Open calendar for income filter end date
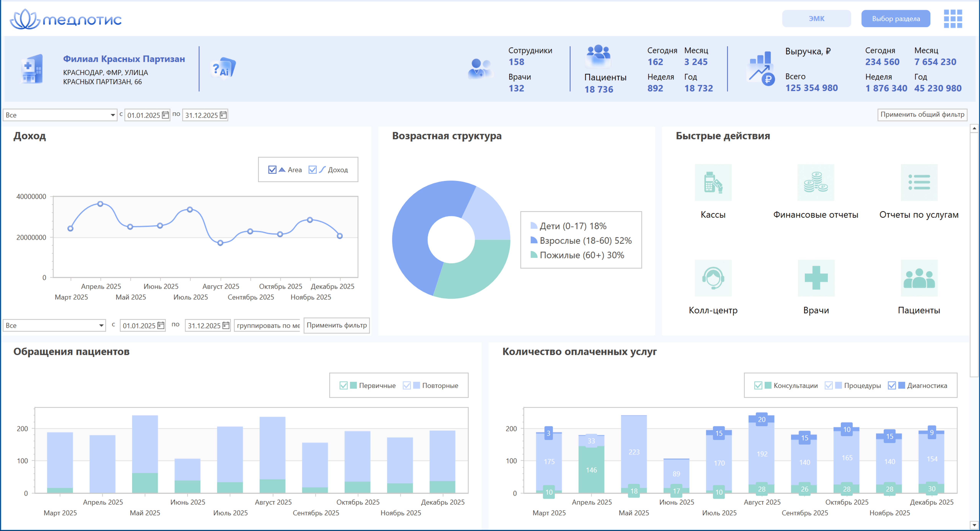The width and height of the screenshot is (980, 531). point(226,325)
